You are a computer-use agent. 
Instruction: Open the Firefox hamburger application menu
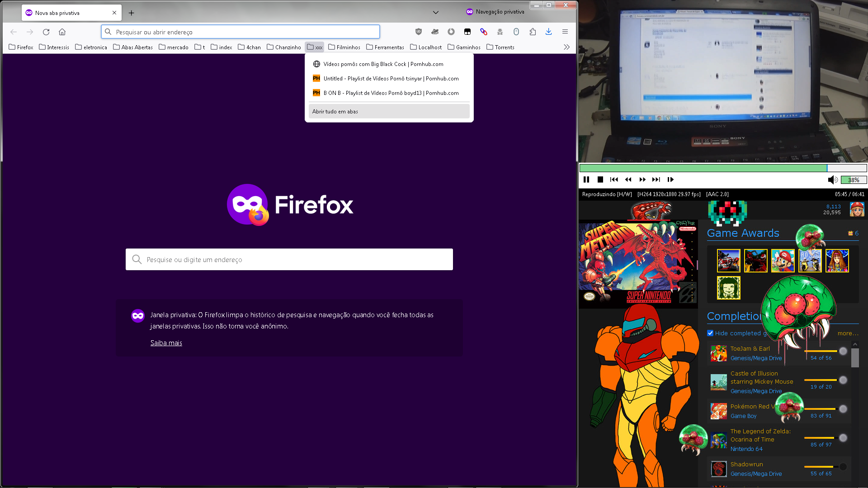coord(565,32)
